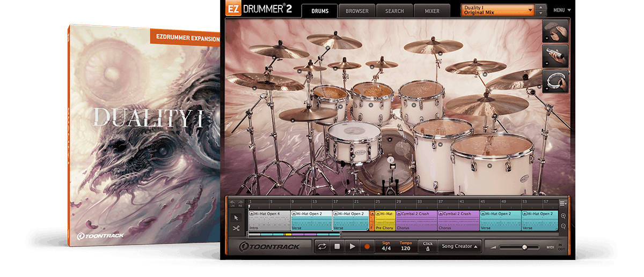Image resolution: width=644 pixels, height=277 pixels.
Task: Click the hand percussion claps thumbnail
Action: coord(555,31)
